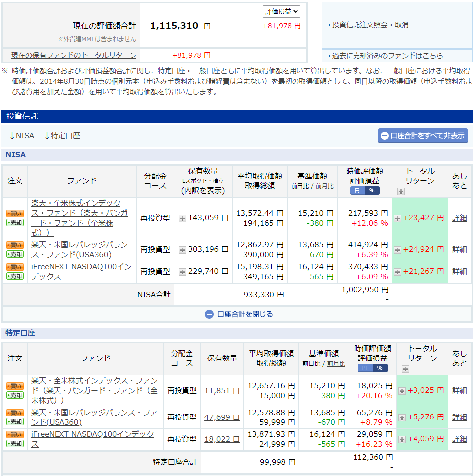This screenshot has height=476, width=476.
Task: Collapse totals with 口座合計を閉じる
Action: click(239, 314)
